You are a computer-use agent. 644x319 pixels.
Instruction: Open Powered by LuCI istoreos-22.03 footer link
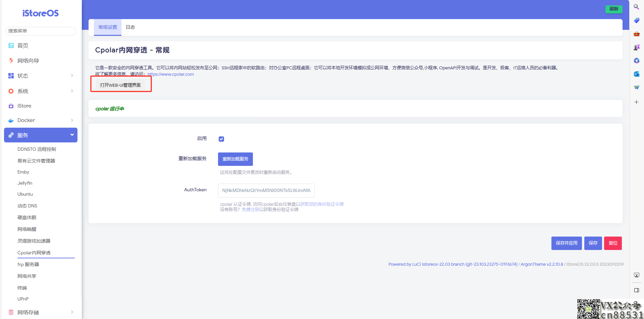(x=453, y=264)
